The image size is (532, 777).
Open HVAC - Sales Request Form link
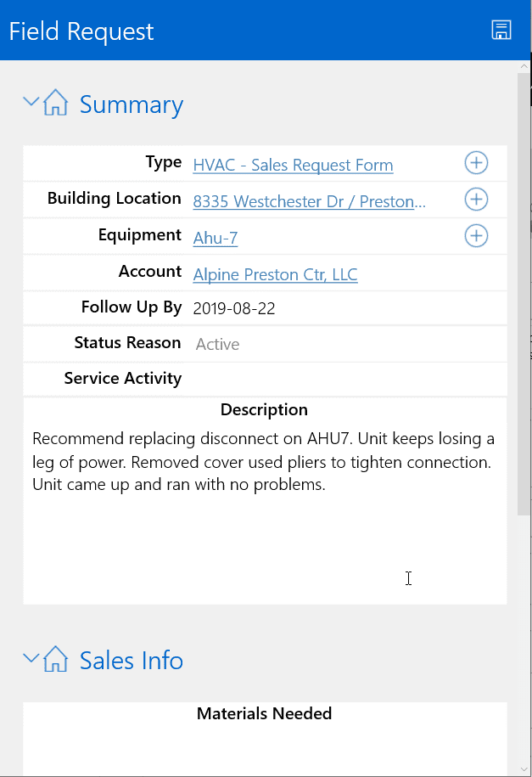[293, 165]
